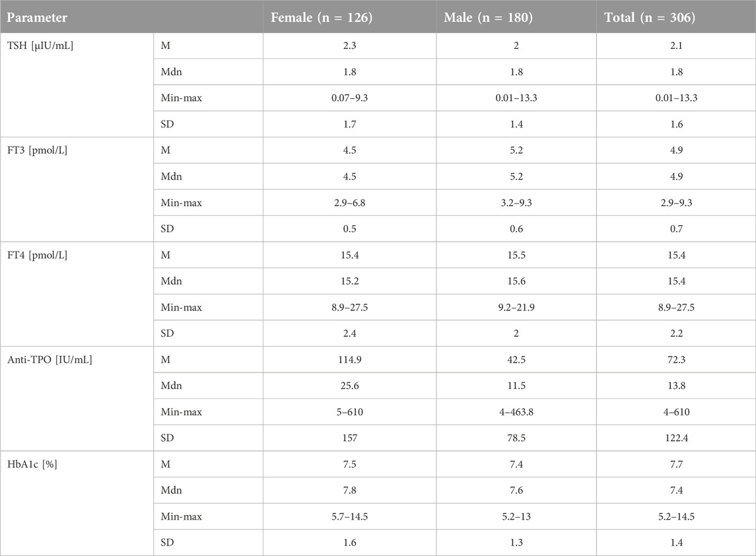Select the male TSH range 0.01–13.3
The image size is (756, 556).
pos(516,98)
